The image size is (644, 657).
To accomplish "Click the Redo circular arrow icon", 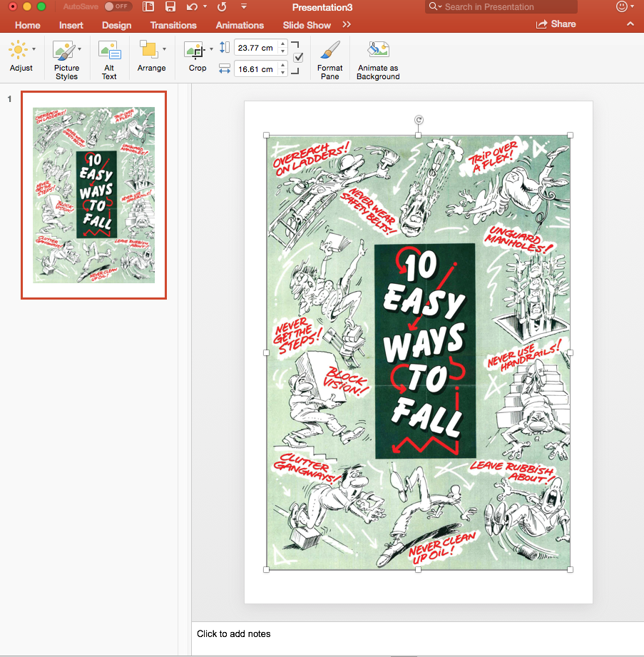I will (x=222, y=6).
